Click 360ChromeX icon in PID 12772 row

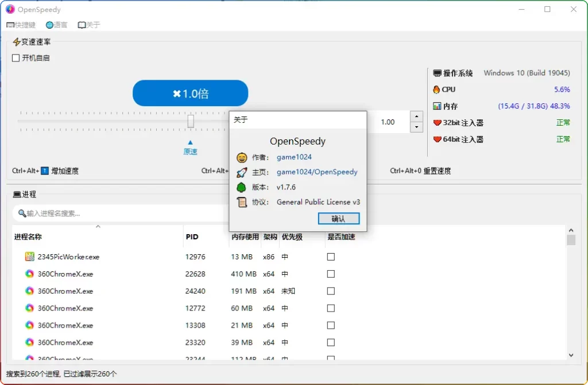(x=30, y=308)
